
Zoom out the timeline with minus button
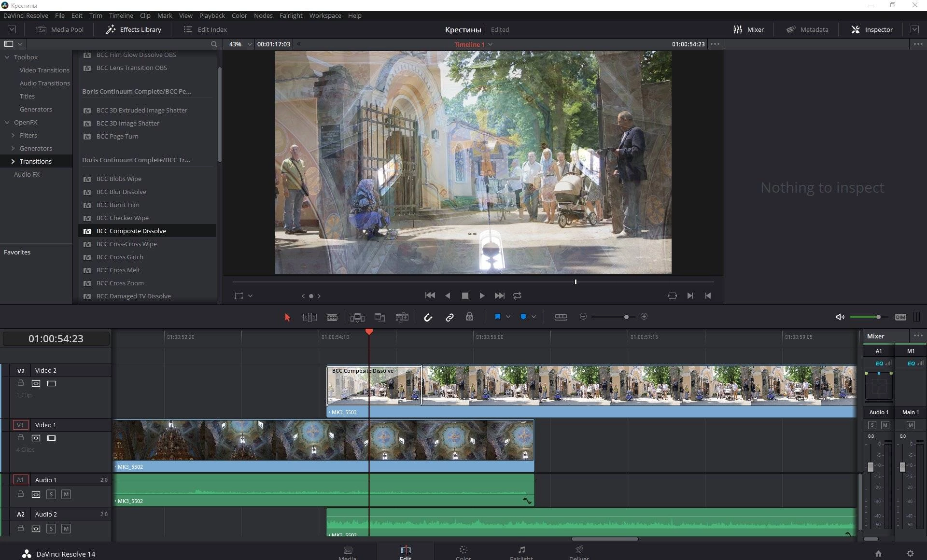(x=583, y=316)
